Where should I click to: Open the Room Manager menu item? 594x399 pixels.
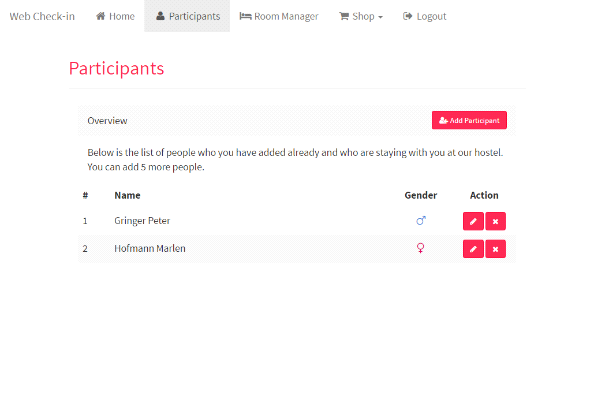[279, 16]
